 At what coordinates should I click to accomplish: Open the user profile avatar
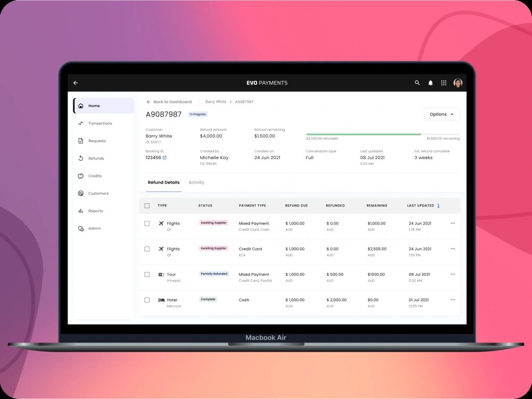458,83
